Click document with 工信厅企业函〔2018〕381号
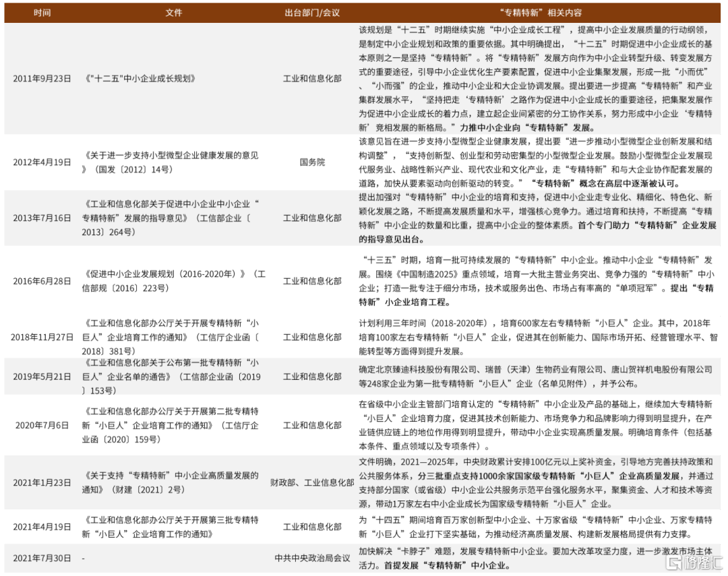Viewport: 728px width, 576px height. [x=171, y=338]
